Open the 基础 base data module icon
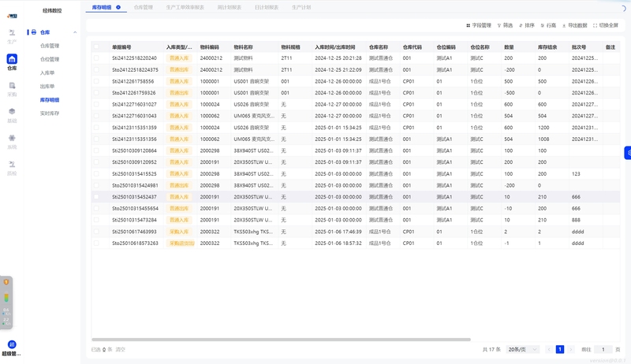The height and width of the screenshot is (364, 631). 12,115
